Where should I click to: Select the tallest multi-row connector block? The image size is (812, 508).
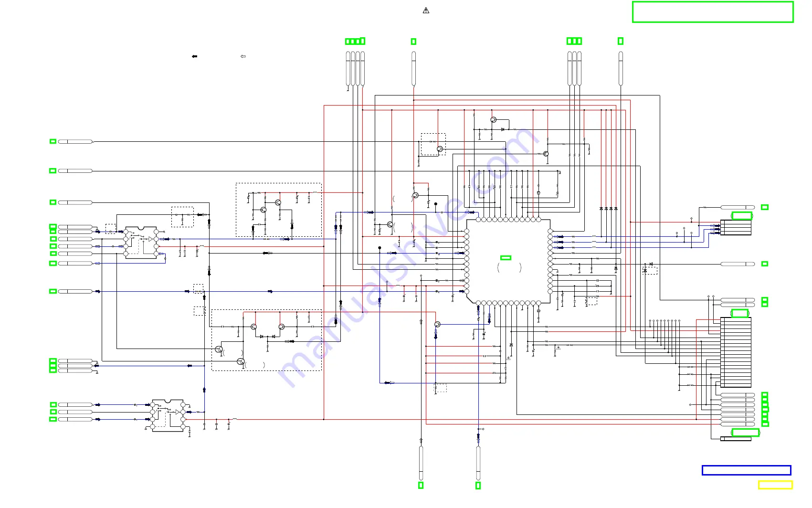[x=736, y=352]
